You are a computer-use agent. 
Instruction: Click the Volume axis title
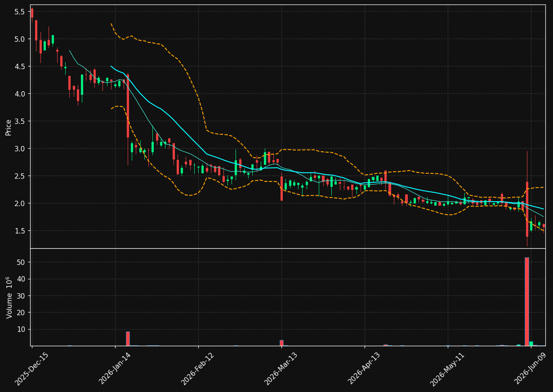[9, 297]
